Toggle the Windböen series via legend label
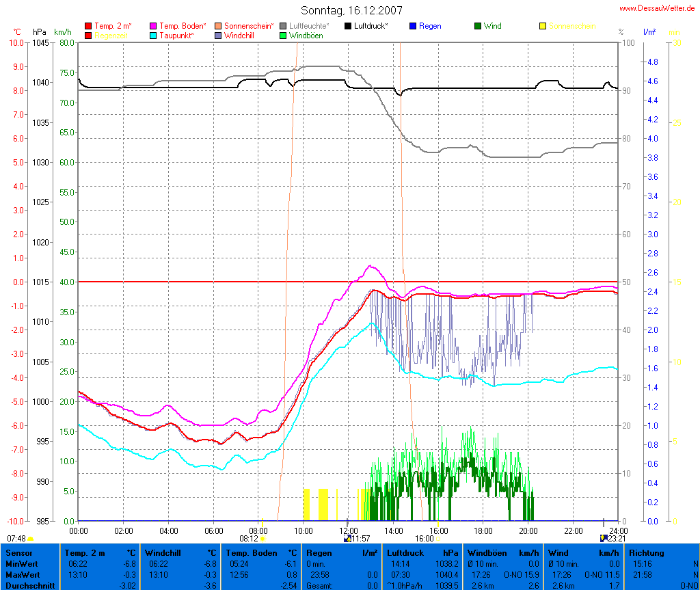 click(306, 35)
